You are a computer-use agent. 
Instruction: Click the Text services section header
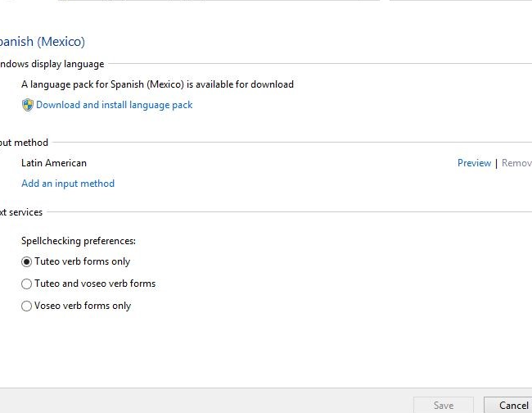(x=21, y=212)
